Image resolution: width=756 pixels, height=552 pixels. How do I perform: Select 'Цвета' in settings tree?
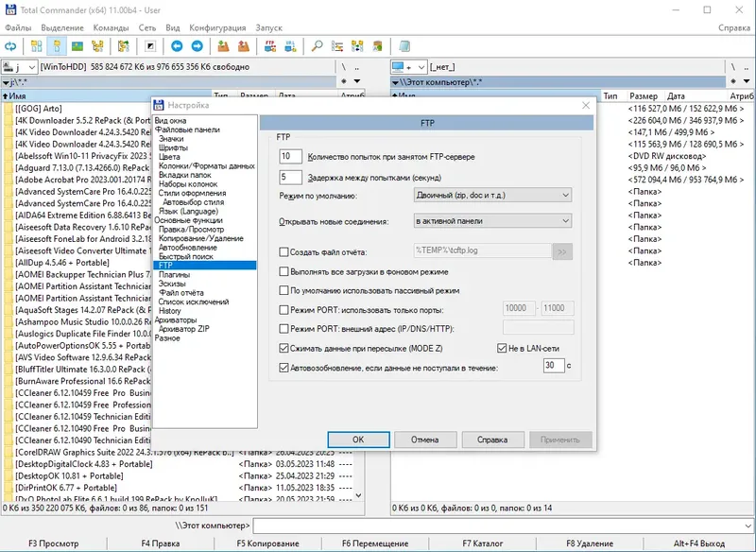pos(169,157)
